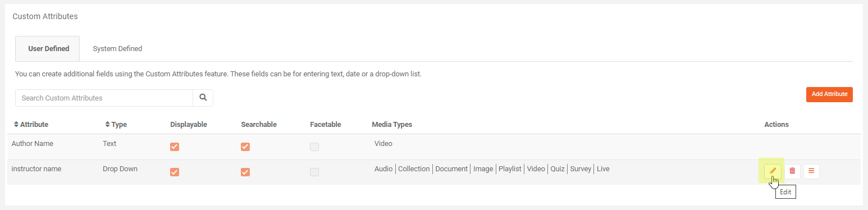Click the Media Types column header

click(392, 125)
